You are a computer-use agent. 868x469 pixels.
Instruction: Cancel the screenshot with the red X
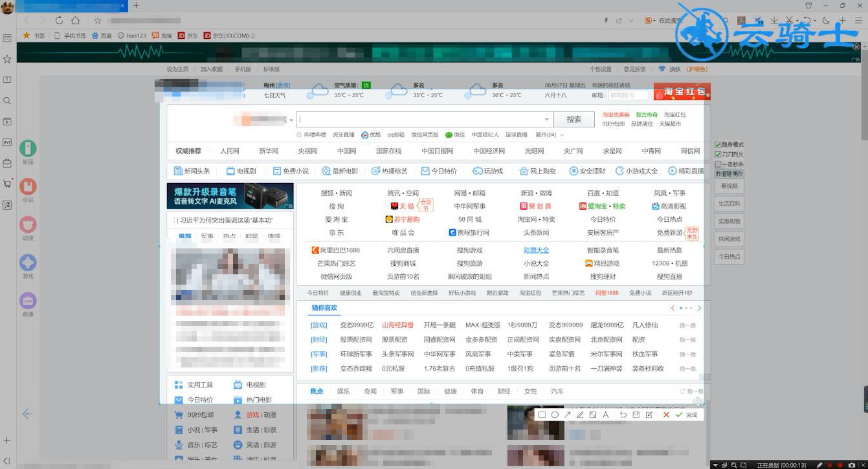click(666, 415)
